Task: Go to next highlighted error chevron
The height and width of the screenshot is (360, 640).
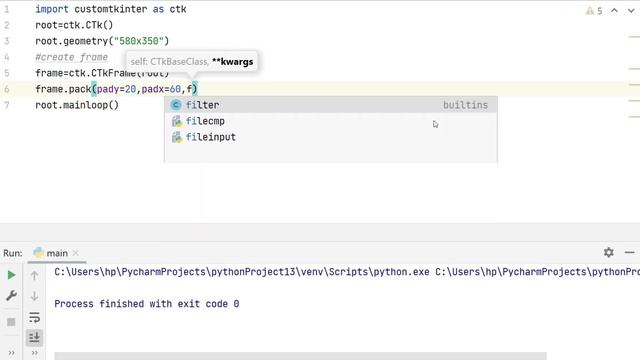Action: [631, 11]
